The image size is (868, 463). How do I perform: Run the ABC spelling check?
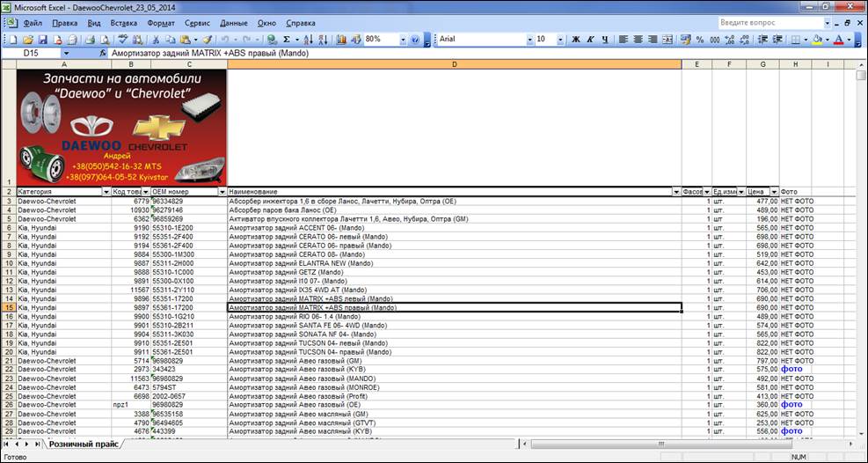click(122, 40)
